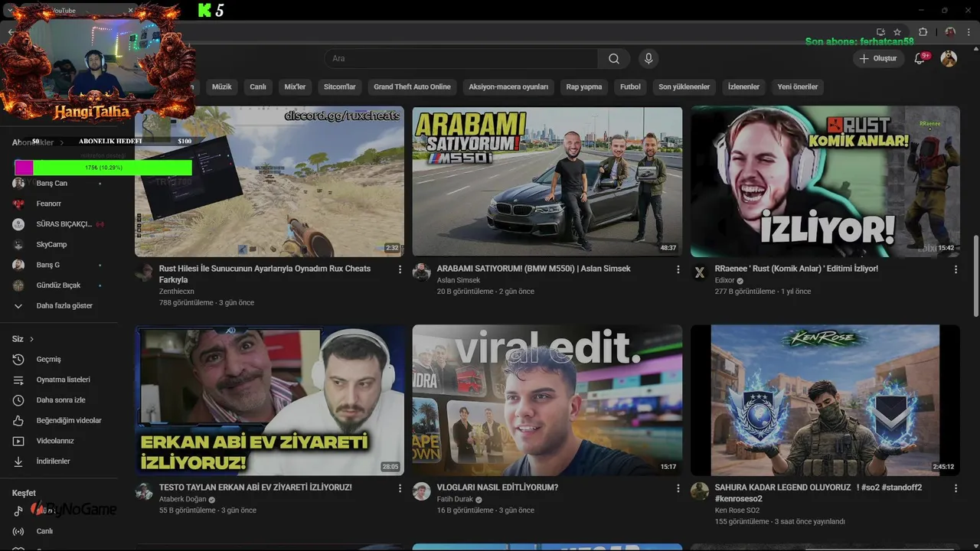Click the page vertical scrollbar thumb
This screenshot has width=980, height=551.
pyautogui.click(x=975, y=275)
